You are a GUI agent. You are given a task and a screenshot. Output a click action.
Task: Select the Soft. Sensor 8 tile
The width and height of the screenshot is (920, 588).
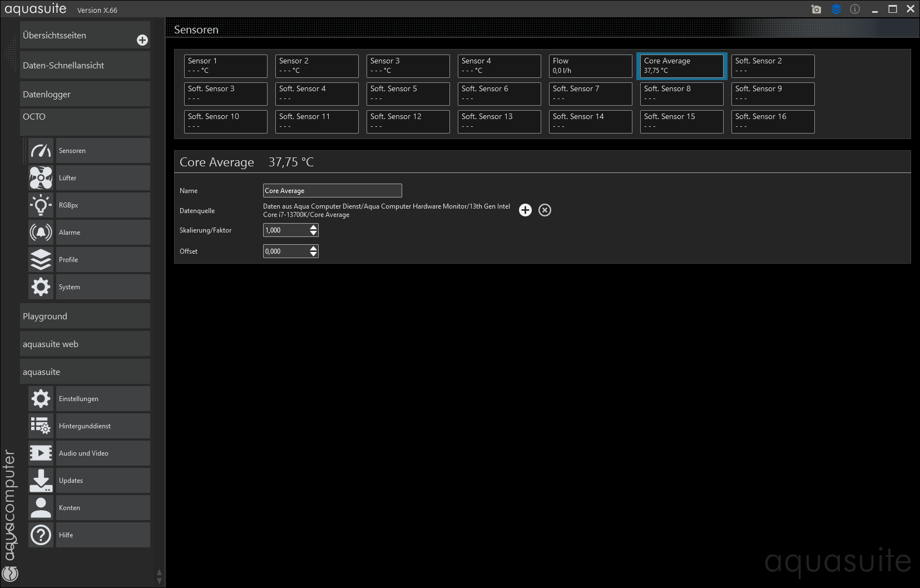pos(681,94)
